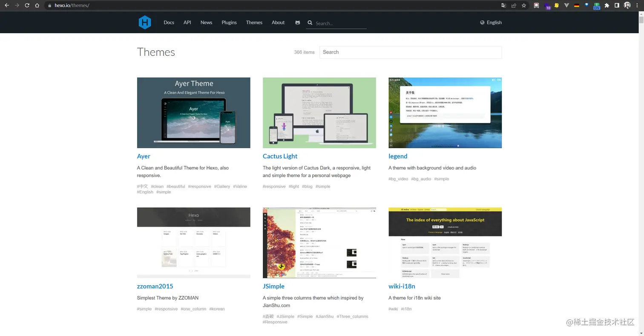The height and width of the screenshot is (336, 644).
Task: Open the API menu item
Action: pos(187,23)
